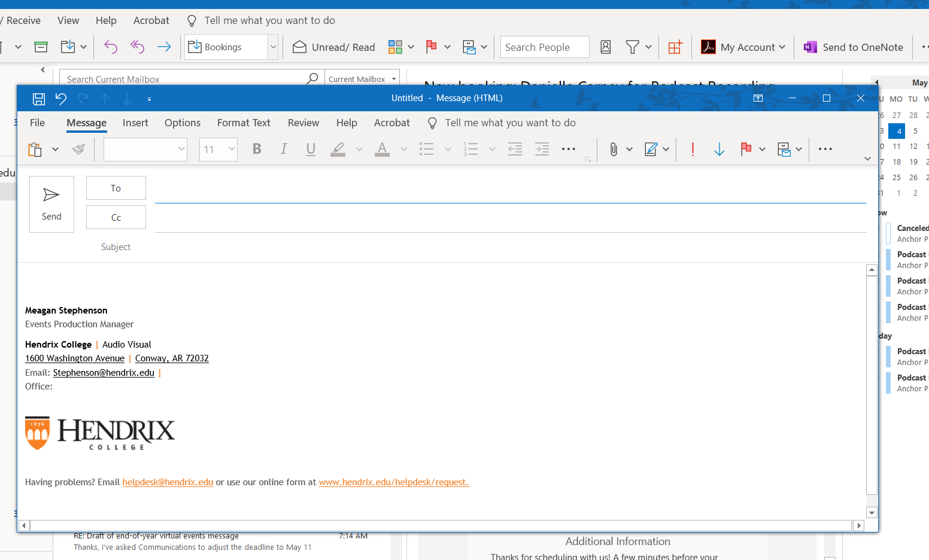This screenshot has height=560, width=929.
Task: Click Unread/ Read in main Outlook toolbar
Action: [334, 47]
